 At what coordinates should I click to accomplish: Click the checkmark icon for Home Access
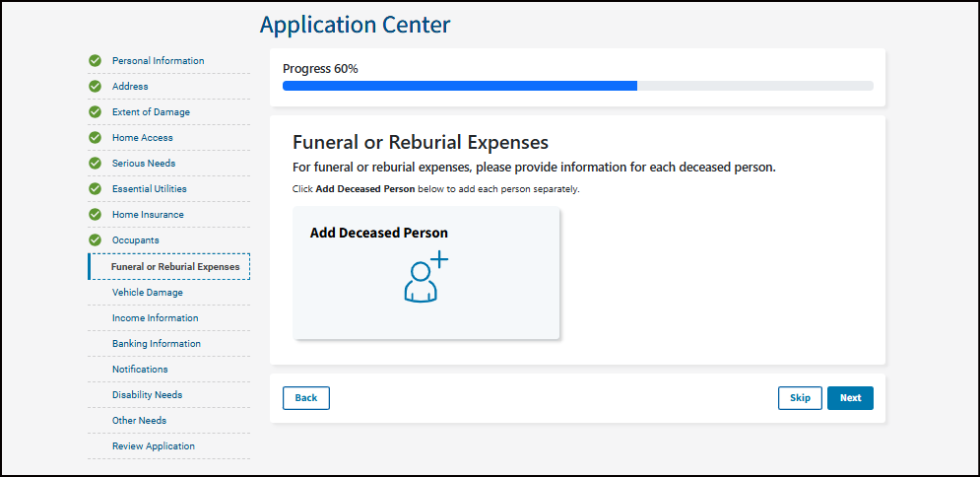96,138
